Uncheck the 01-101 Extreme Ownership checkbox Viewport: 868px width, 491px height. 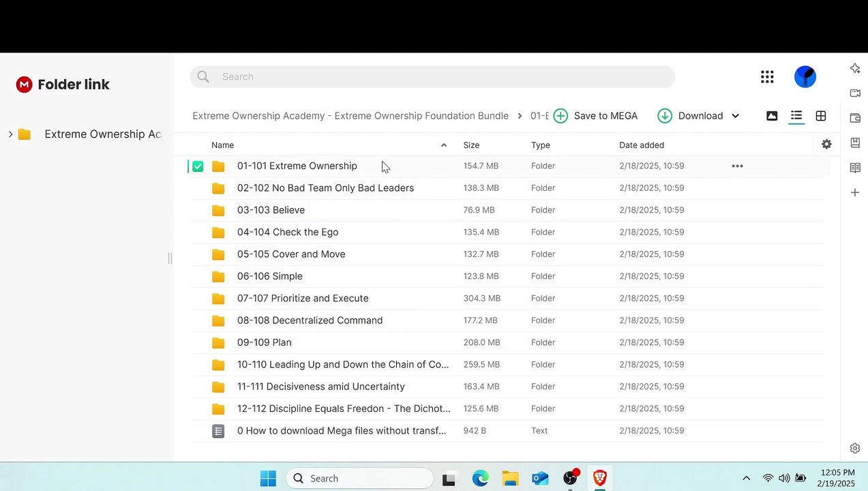tap(198, 166)
